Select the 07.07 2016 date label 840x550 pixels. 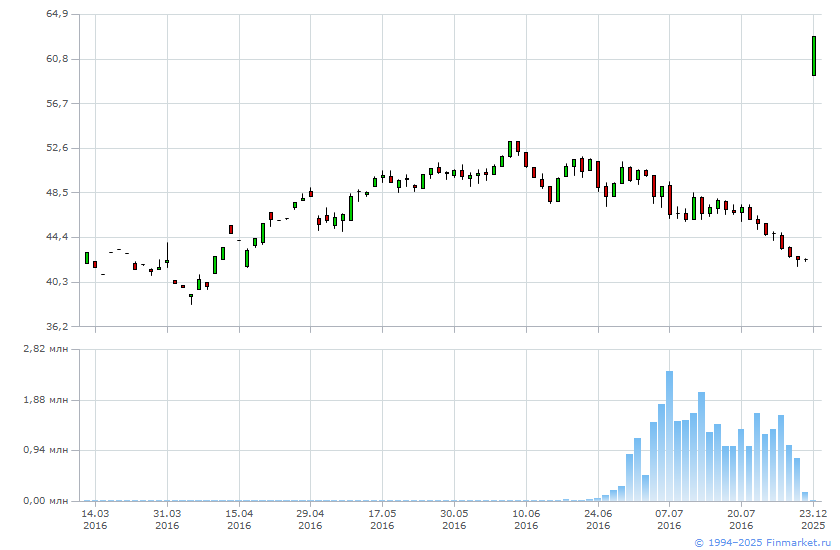click(669, 518)
